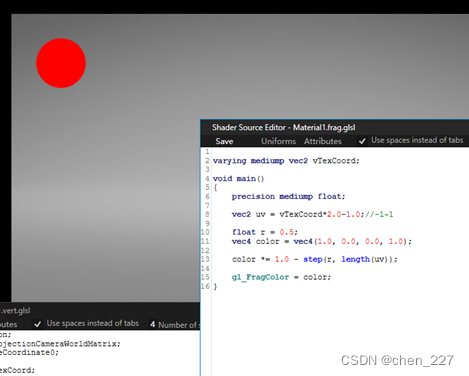The width and height of the screenshot is (469, 376).
Task: Click the 'gl_FragColor = color;' line
Action: click(x=281, y=277)
